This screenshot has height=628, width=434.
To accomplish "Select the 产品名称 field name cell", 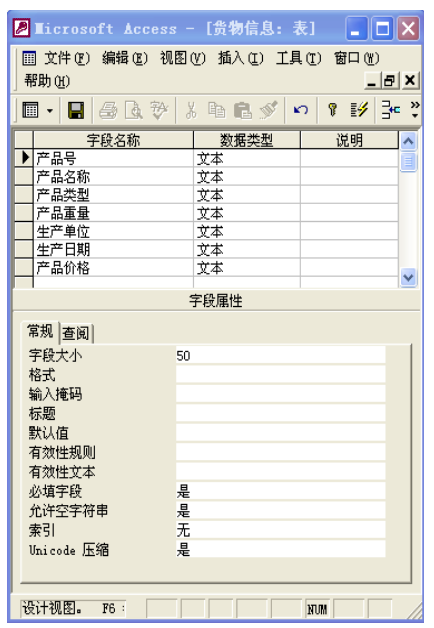I will click(113, 176).
